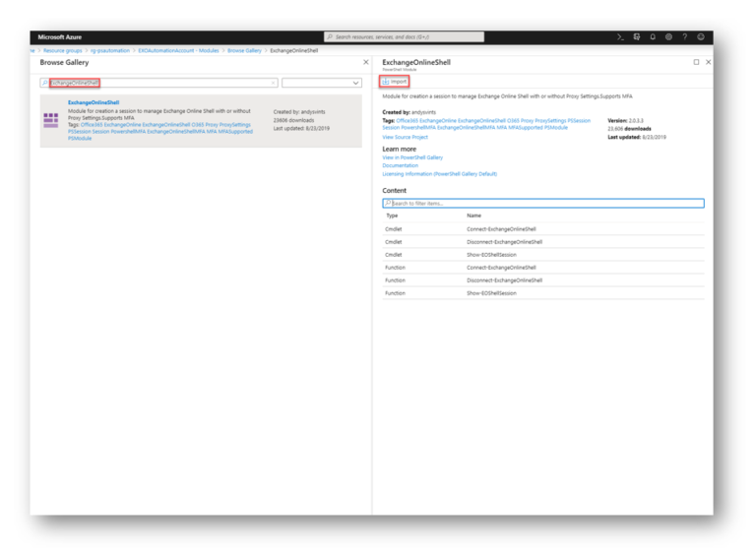
Task: Click the ExchangeOnlineShell module tile icon
Action: (50, 120)
